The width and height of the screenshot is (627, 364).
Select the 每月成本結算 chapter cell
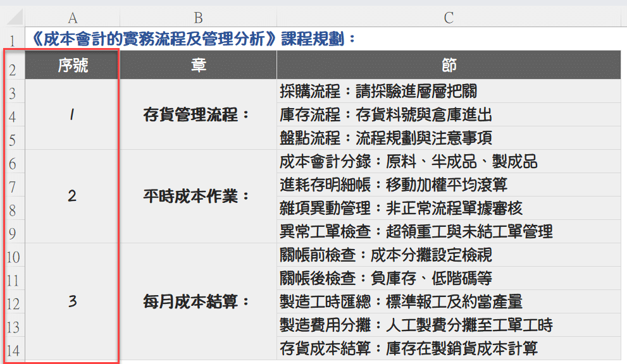pyautogui.click(x=198, y=301)
